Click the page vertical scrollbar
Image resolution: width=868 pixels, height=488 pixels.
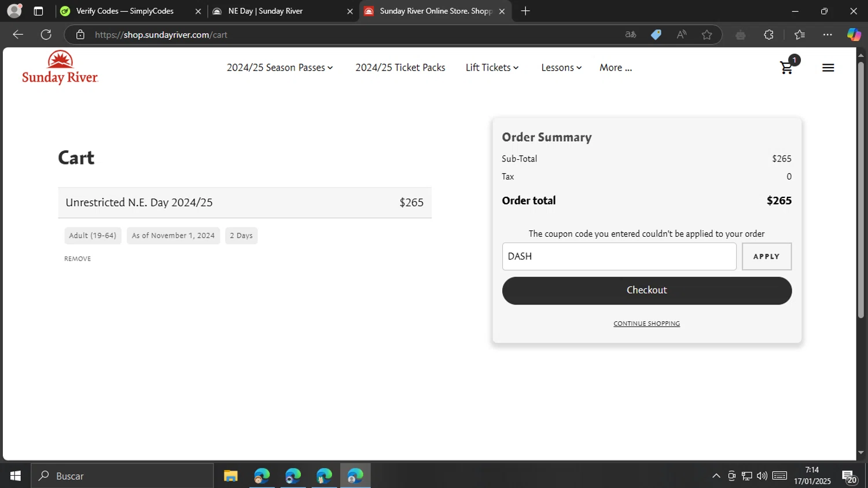click(x=861, y=190)
